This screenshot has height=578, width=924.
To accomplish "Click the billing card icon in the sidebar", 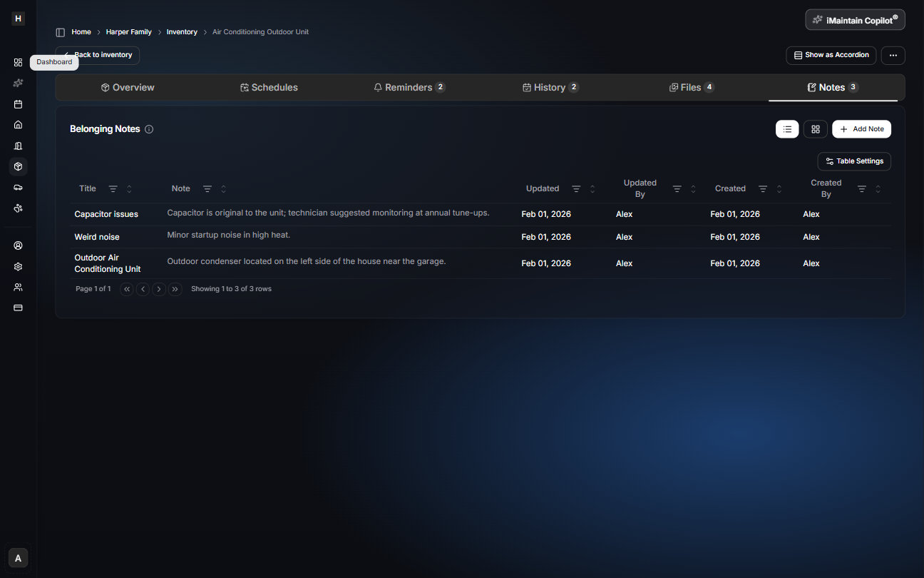I will (x=19, y=308).
